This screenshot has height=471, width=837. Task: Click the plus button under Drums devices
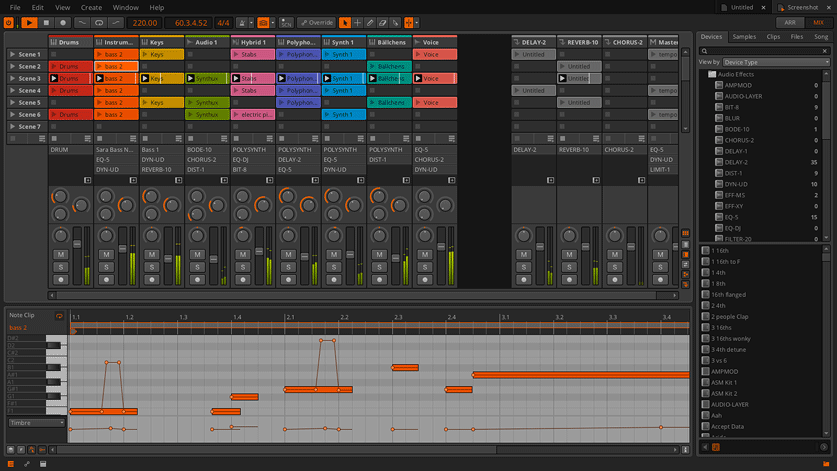[x=88, y=180]
